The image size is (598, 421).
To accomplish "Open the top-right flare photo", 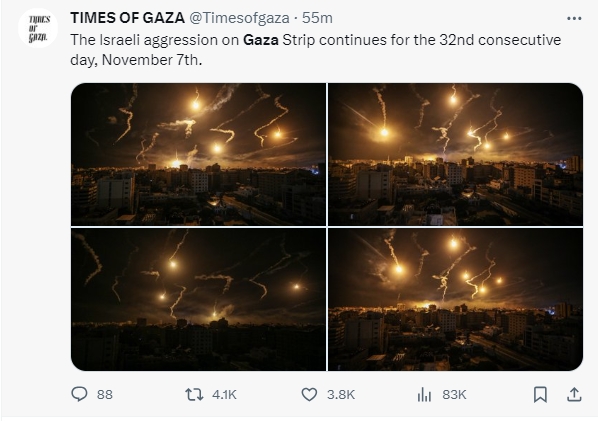I will tap(455, 154).
